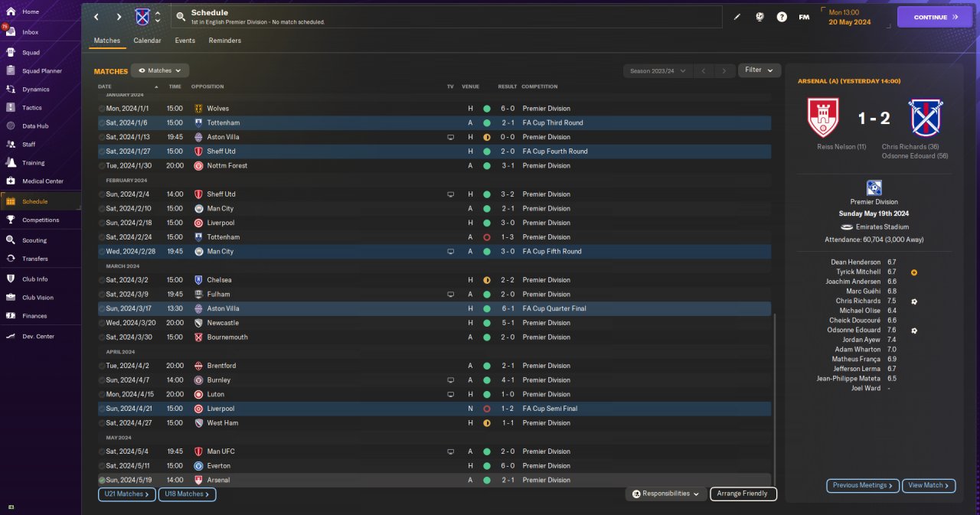Click the Schedule search field

pos(448,17)
